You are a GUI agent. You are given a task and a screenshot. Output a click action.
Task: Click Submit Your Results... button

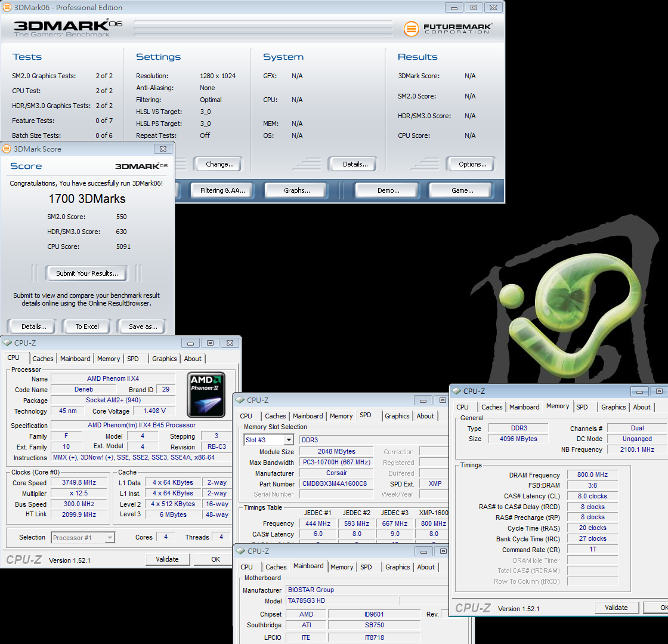coord(87,273)
